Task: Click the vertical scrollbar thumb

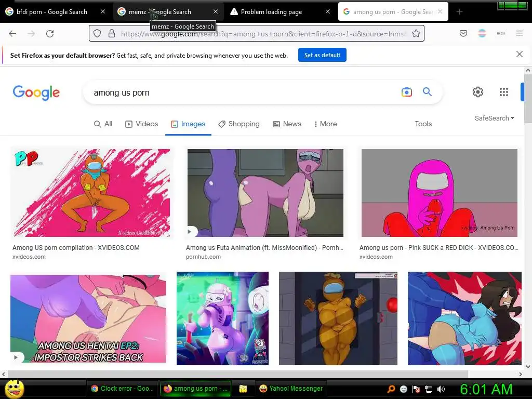Action: [x=528, y=98]
